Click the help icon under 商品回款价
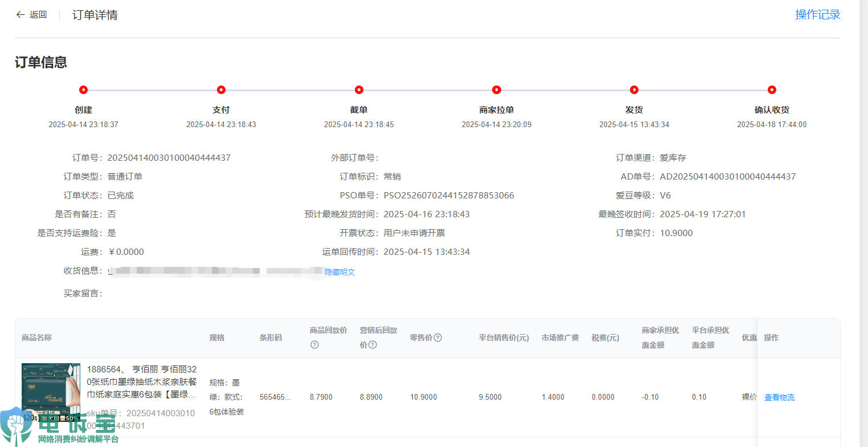This screenshot has width=868, height=447. click(314, 345)
